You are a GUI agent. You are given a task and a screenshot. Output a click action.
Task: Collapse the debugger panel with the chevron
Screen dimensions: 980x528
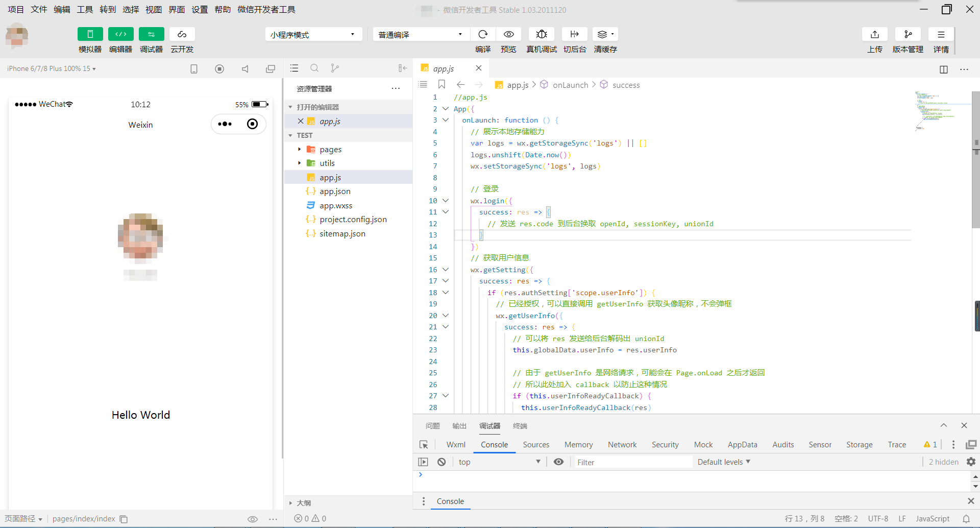coord(944,425)
